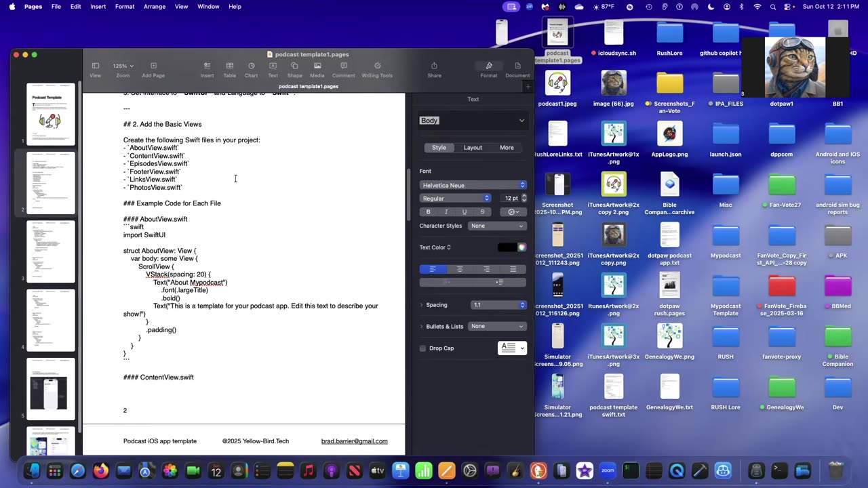The width and height of the screenshot is (868, 488).
Task: Expand the Bullets & Lists section
Action: (x=421, y=327)
